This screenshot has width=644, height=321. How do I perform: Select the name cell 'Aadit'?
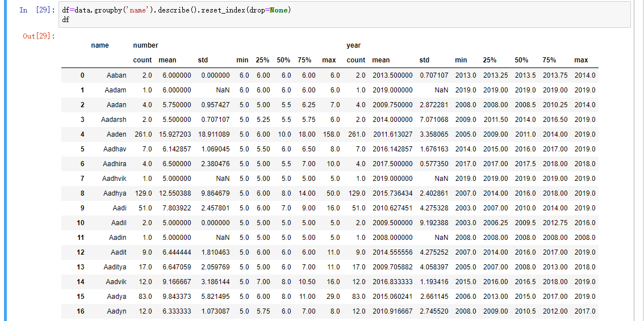(119, 252)
